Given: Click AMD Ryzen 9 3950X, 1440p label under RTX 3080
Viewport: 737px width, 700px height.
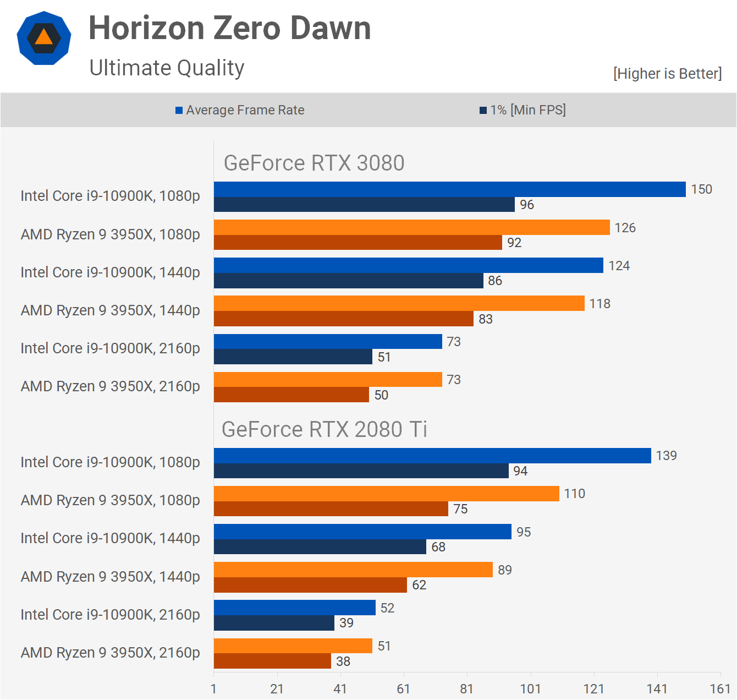Looking at the screenshot, I should coord(111,310).
